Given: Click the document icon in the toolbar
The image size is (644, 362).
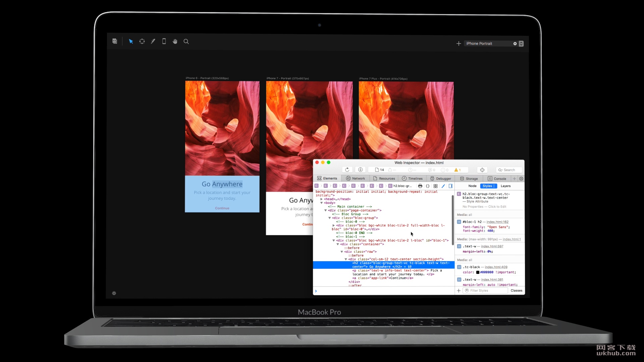Looking at the screenshot, I should [x=115, y=41].
